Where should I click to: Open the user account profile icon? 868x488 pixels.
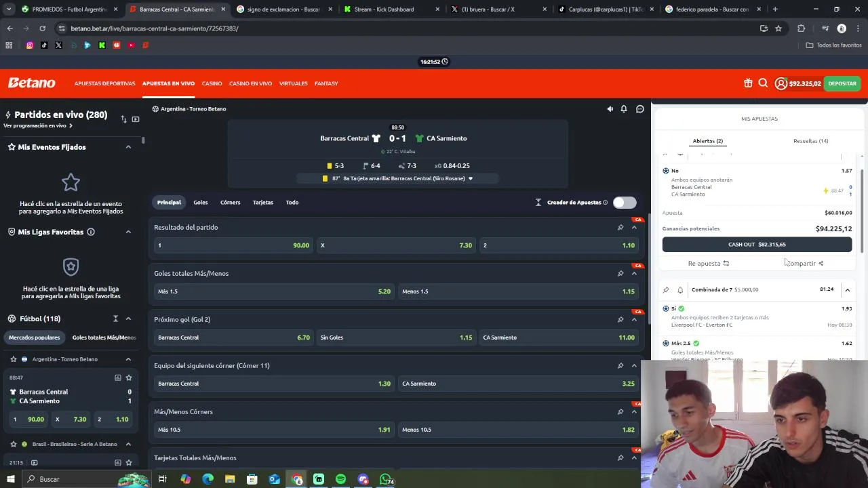pos(781,83)
